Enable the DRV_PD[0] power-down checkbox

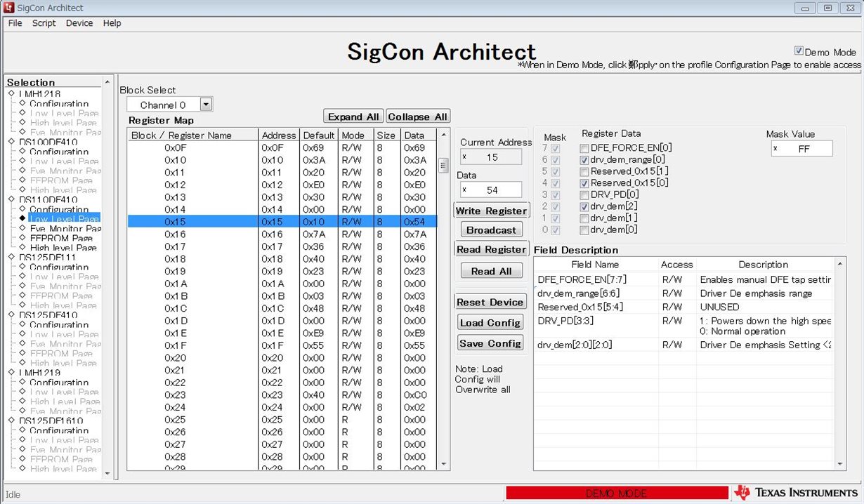point(584,194)
